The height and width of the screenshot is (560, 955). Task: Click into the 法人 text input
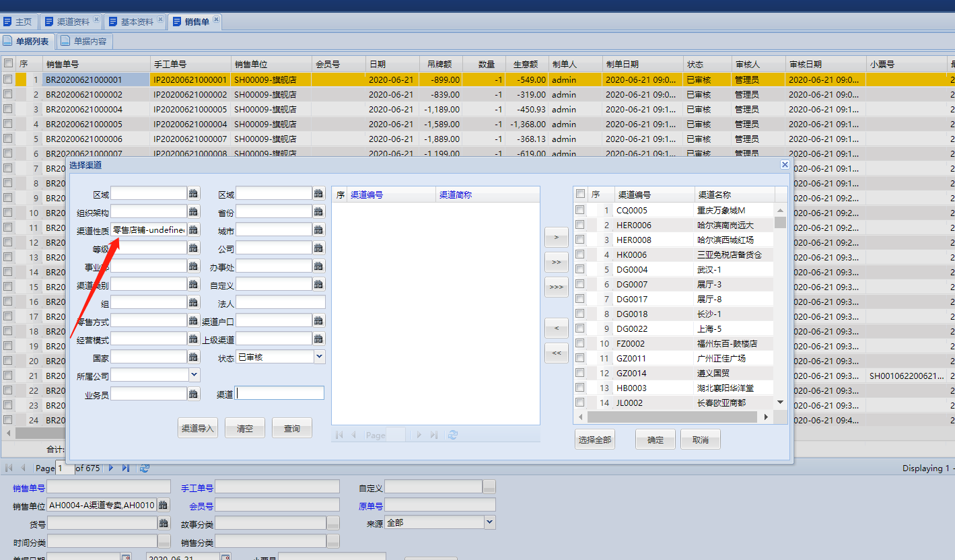pos(280,303)
